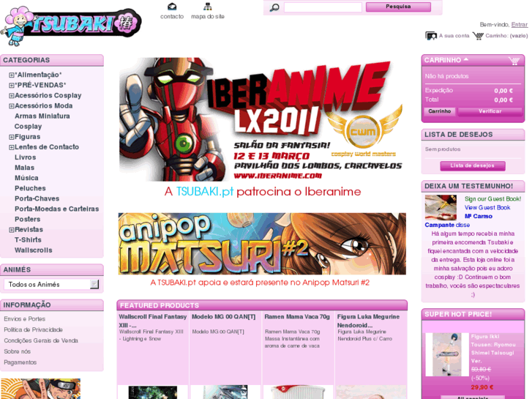Click the Lista de Desejos block header
This screenshot has width=532, height=399.
tap(473, 135)
